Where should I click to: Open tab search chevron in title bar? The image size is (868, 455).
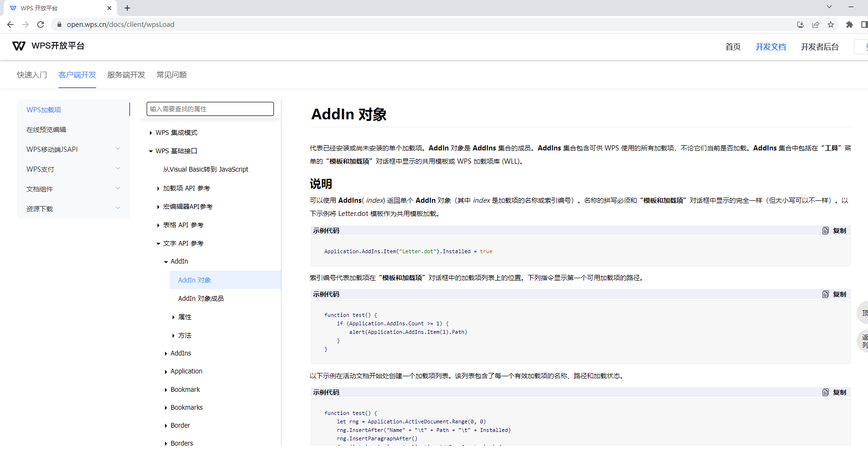tap(829, 7)
